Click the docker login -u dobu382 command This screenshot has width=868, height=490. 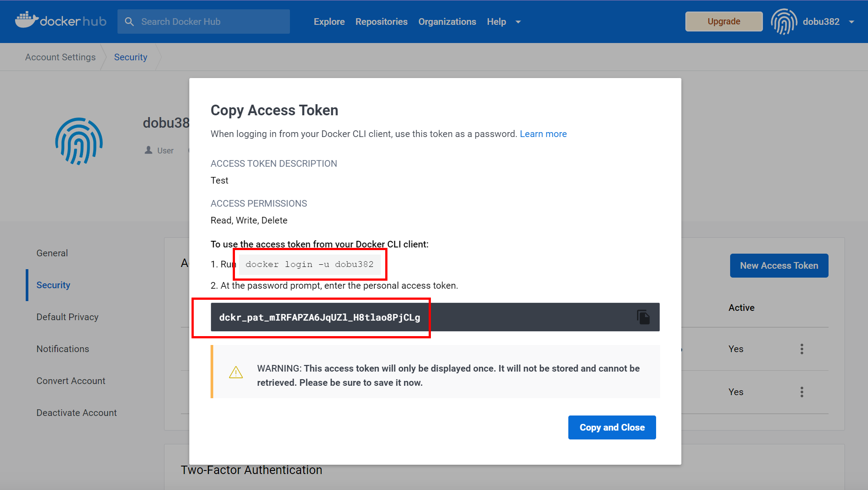coord(309,264)
